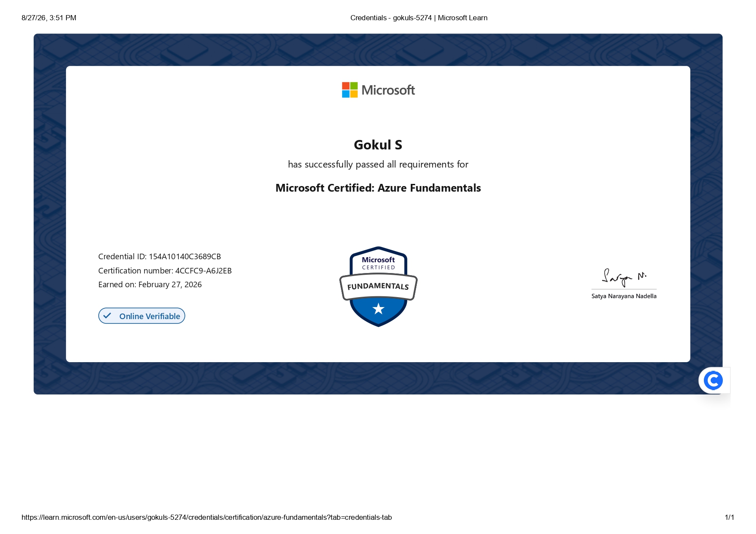Viewport: 756px width, 534px height.
Task: Click the learn.microsoft.com URL in footer
Action: [x=206, y=517]
